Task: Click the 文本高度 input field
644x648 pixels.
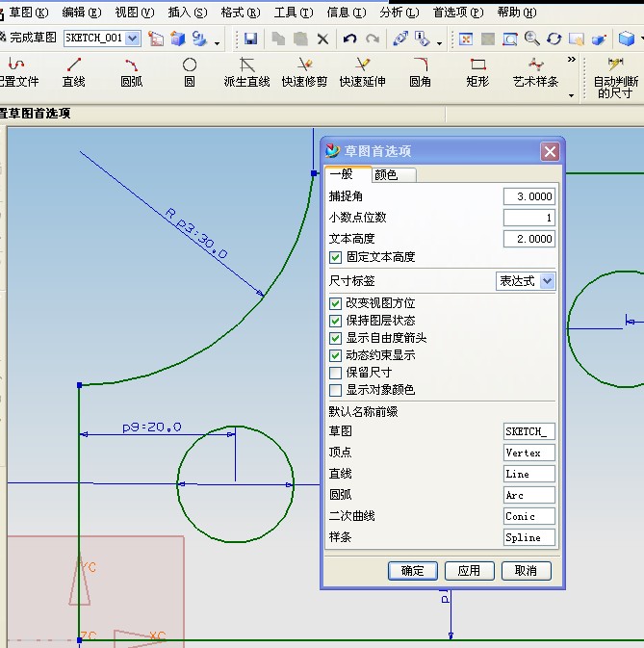Action: tap(528, 239)
